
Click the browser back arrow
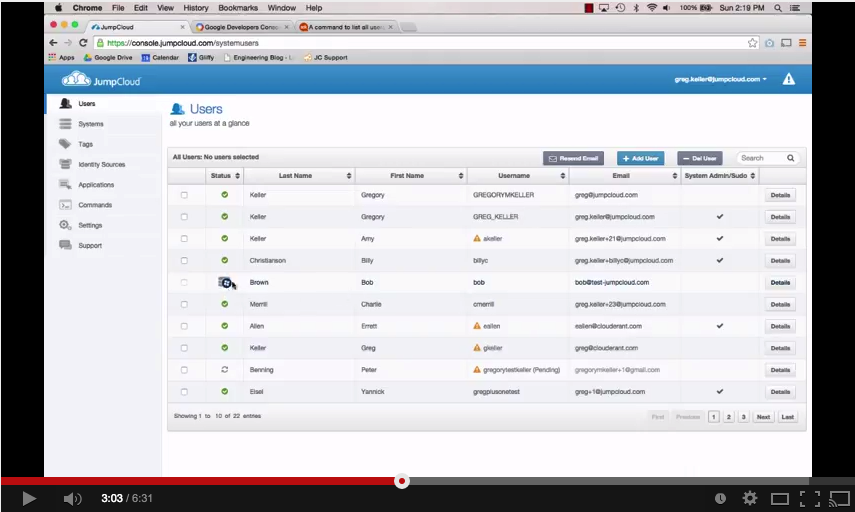tap(53, 43)
